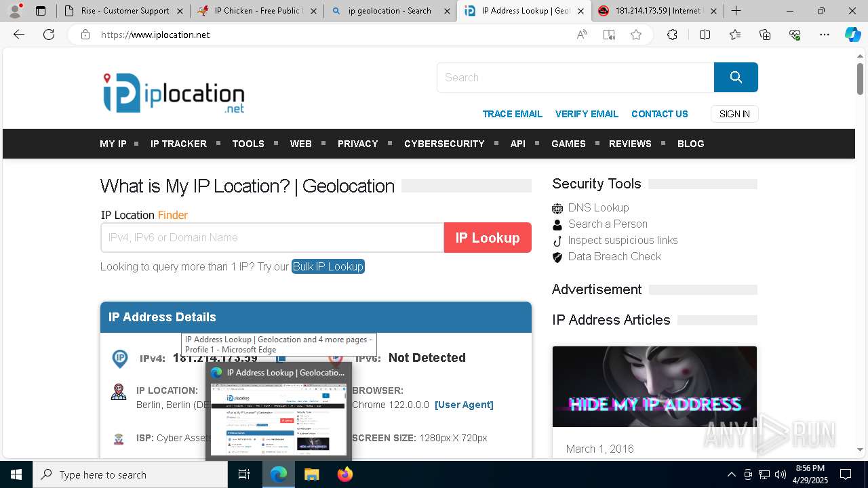Screen dimensions: 868x488
Task: Click the taskbar Type here to search box
Action: click(130, 474)
